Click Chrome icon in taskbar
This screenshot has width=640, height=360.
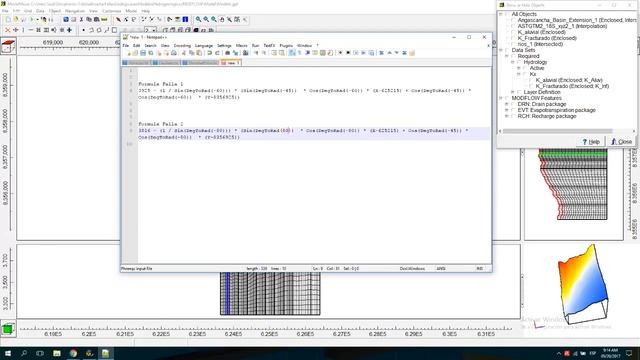pyautogui.click(x=73, y=353)
